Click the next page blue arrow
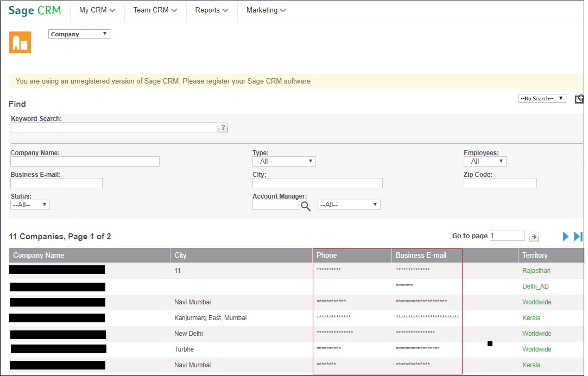 [565, 237]
